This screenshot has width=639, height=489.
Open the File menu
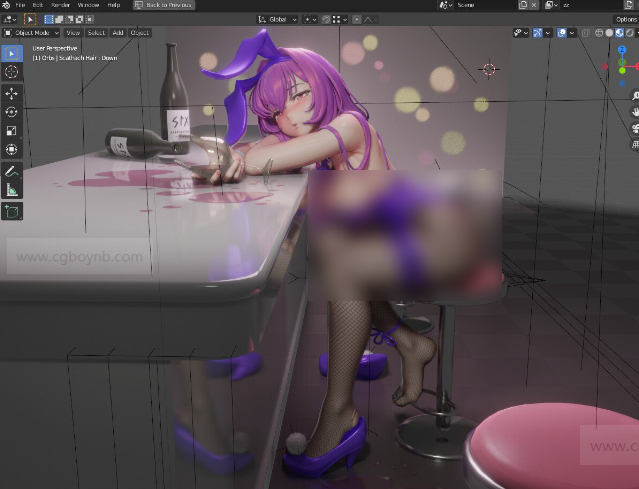(20, 5)
